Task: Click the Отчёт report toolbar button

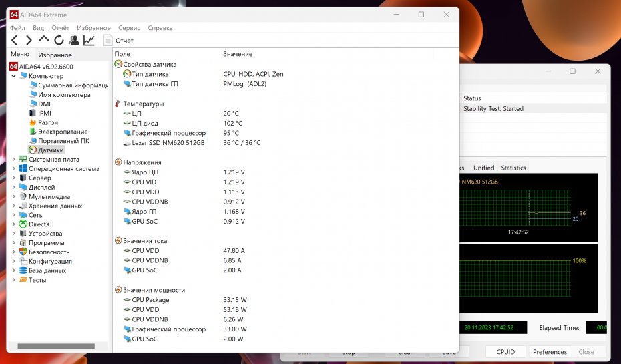Action: 119,41
